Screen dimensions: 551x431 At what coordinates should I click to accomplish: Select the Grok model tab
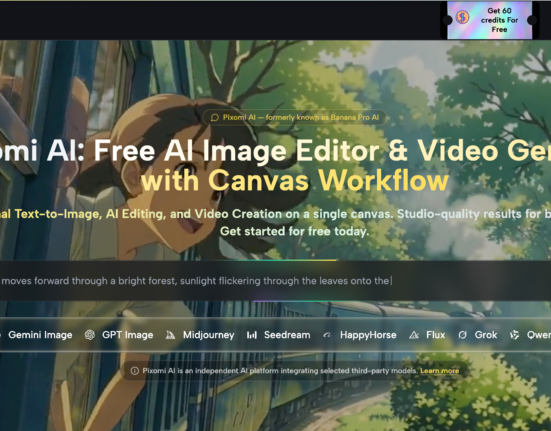point(478,335)
